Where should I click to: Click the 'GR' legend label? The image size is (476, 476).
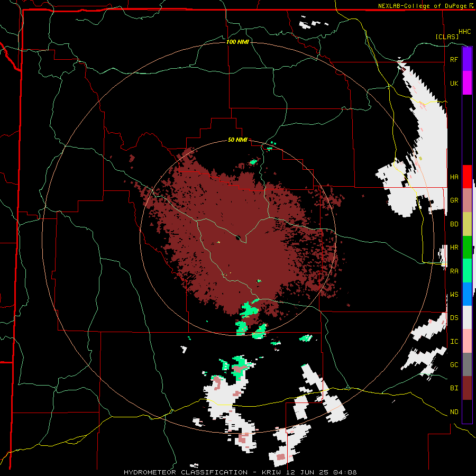tap(454, 200)
